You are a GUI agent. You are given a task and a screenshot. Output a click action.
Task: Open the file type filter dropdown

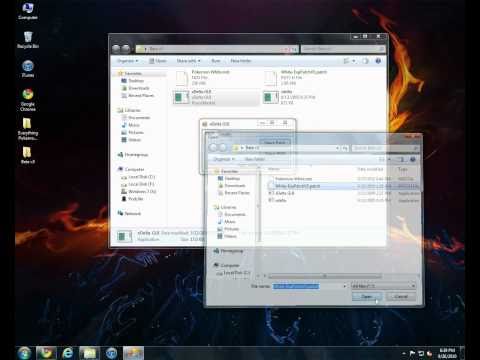(383, 286)
